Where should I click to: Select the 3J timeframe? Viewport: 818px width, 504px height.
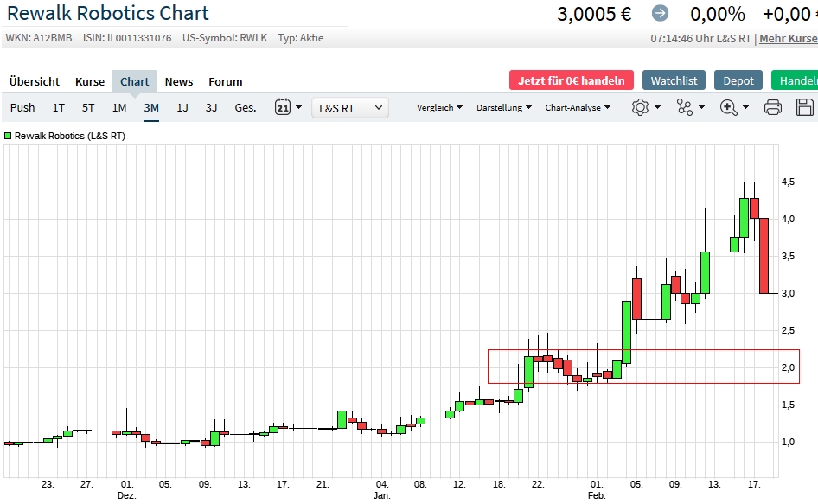211,107
